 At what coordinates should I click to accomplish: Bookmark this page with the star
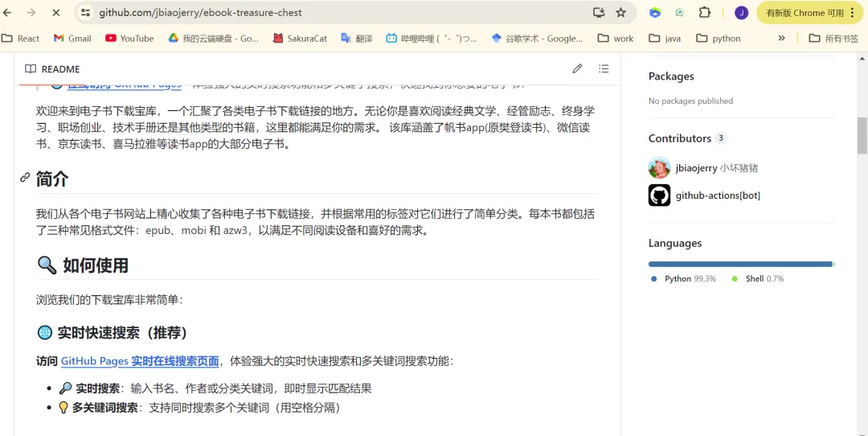(620, 12)
